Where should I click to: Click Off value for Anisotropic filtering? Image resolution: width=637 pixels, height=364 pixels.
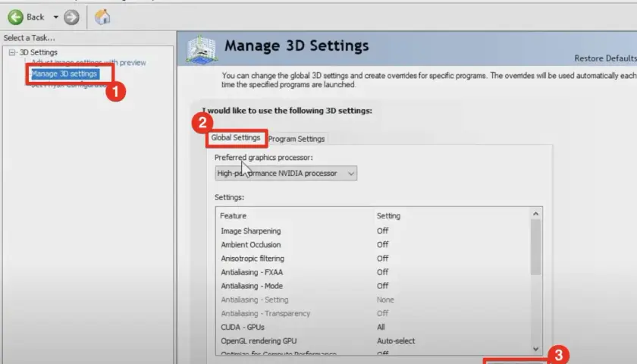pyautogui.click(x=383, y=259)
